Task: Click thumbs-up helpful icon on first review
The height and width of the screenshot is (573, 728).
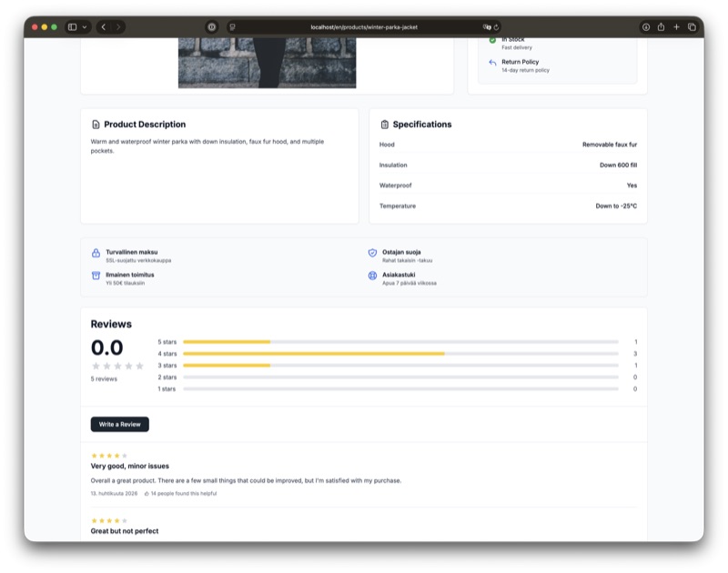Action: (x=147, y=494)
